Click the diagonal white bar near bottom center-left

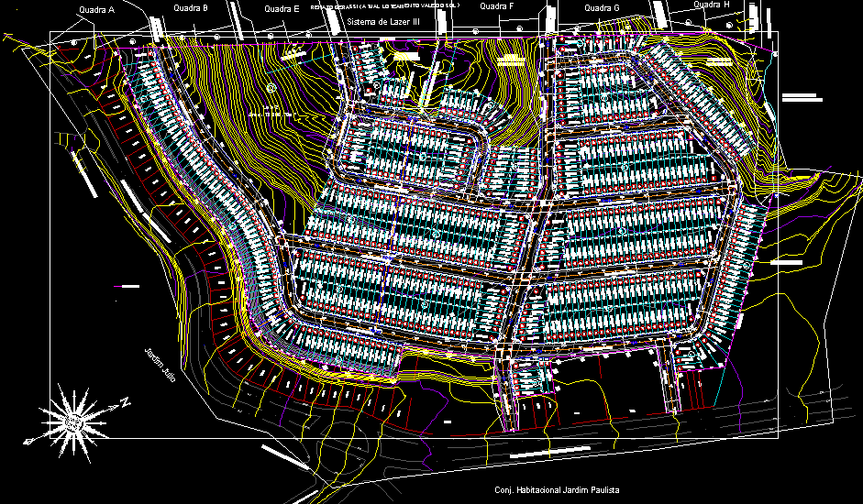pos(286,457)
